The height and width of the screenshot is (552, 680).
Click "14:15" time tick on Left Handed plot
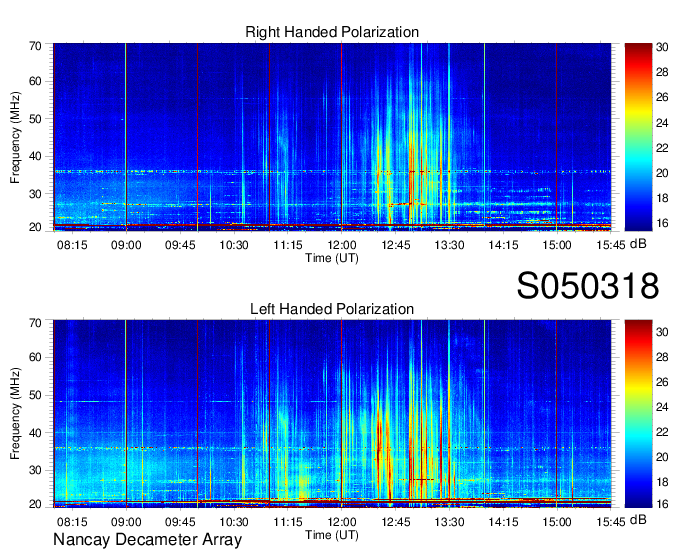[503, 522]
